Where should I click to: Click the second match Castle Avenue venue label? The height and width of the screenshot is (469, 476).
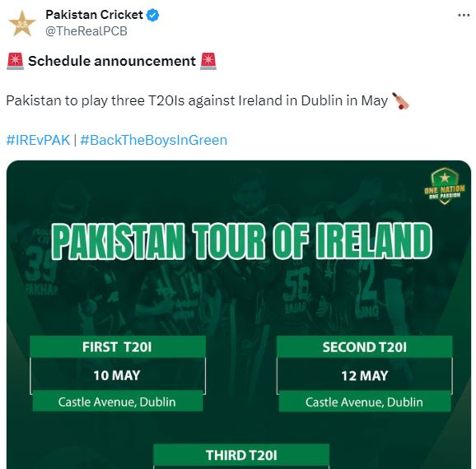click(x=365, y=402)
